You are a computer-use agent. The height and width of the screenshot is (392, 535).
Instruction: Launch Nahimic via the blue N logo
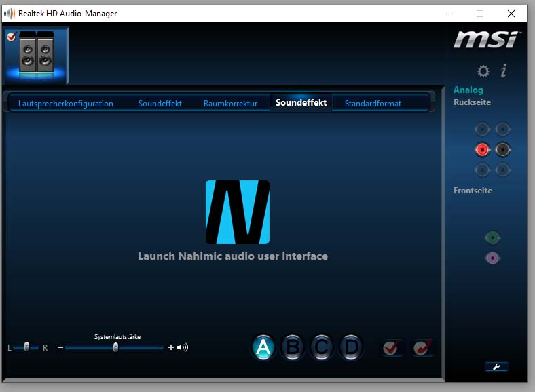[x=238, y=212]
